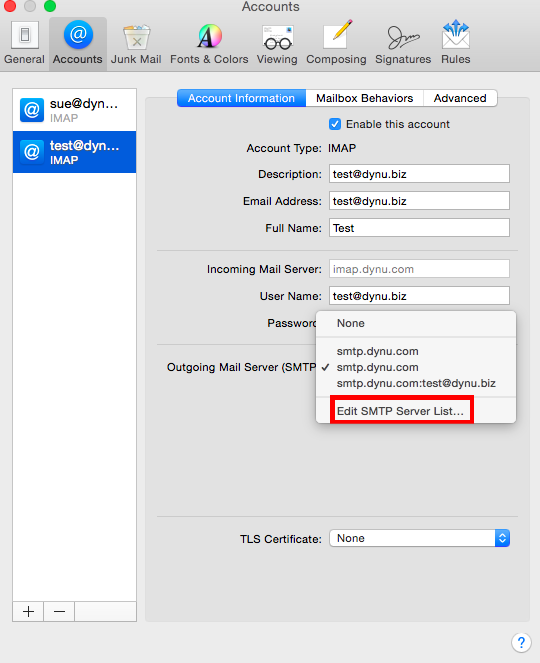Image resolution: width=540 pixels, height=663 pixels.
Task: Open the Viewing preferences pane
Action: click(x=277, y=43)
